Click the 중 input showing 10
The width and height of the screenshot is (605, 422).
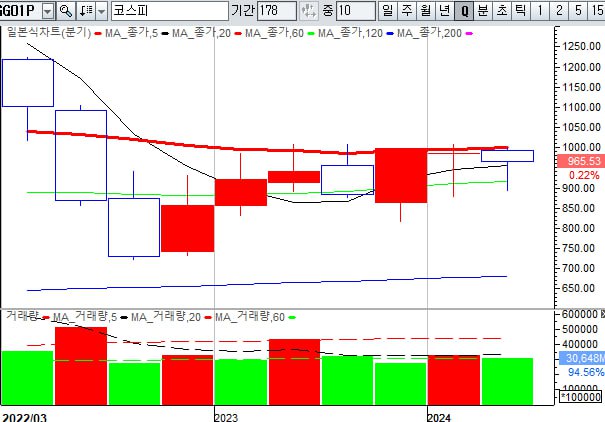[x=355, y=11]
